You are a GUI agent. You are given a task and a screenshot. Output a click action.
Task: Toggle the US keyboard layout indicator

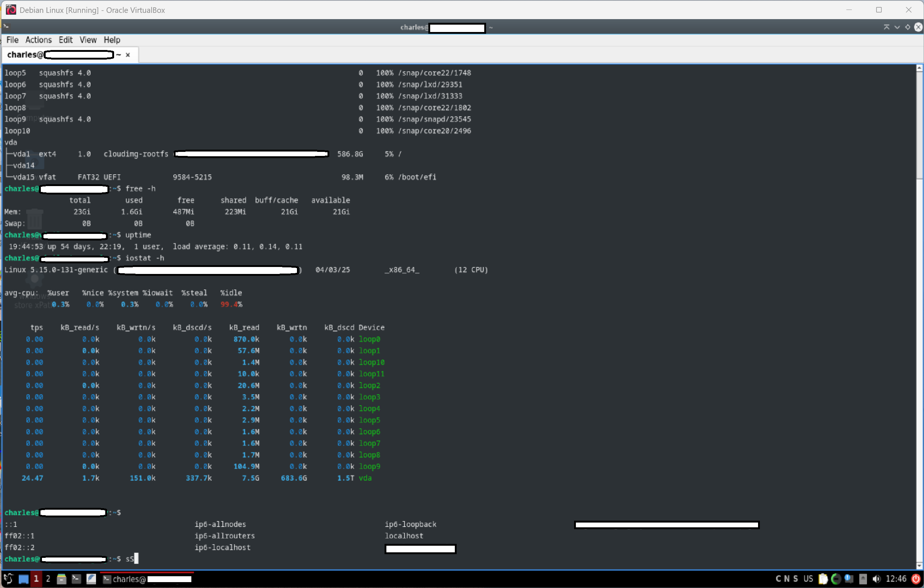coord(808,579)
